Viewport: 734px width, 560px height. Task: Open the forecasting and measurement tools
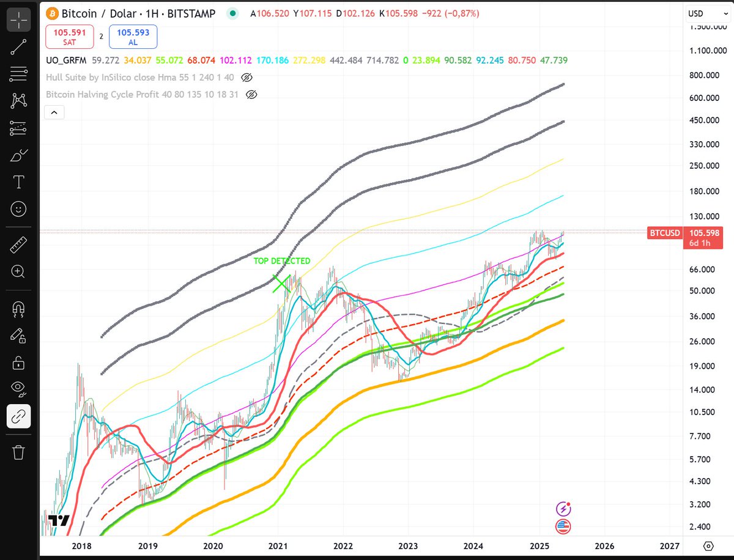click(19, 128)
